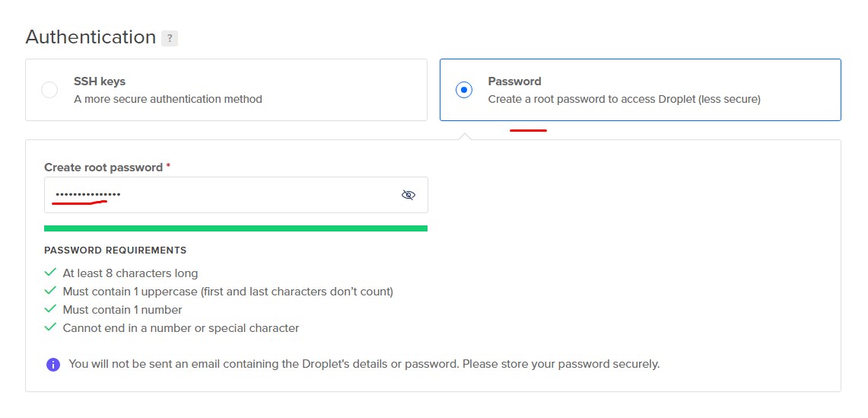Click the Authentication section heading
Viewport: 868px width, 418px height.
pos(91,37)
